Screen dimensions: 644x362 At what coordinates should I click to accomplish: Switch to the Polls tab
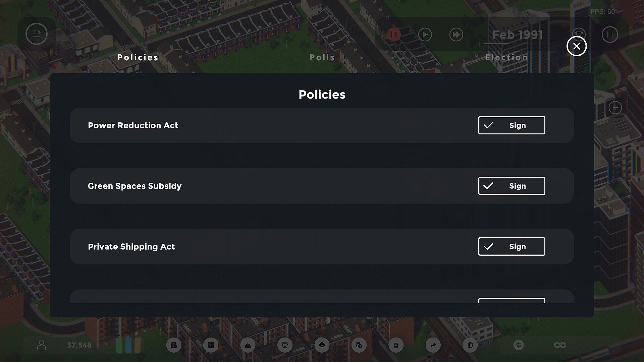(322, 58)
